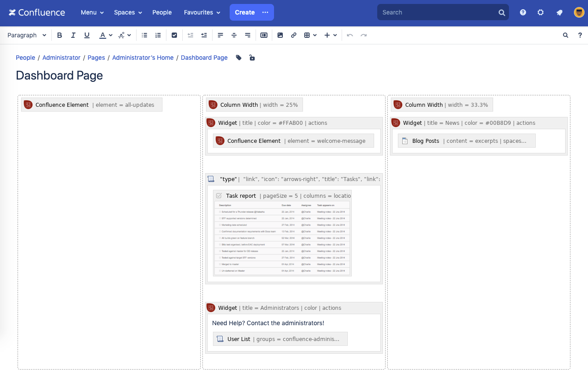Open the Paragraph style dropdown

27,35
